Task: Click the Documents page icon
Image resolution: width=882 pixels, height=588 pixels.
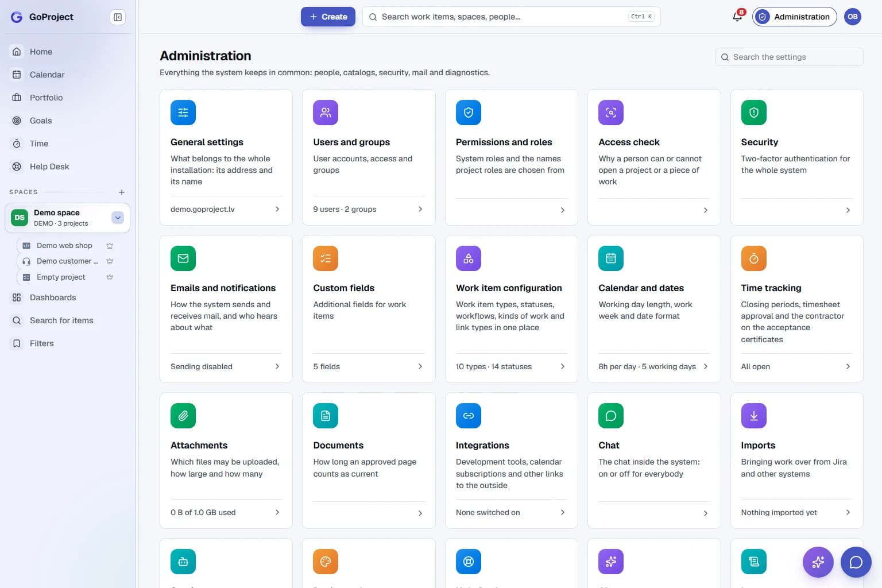Action: click(326, 416)
